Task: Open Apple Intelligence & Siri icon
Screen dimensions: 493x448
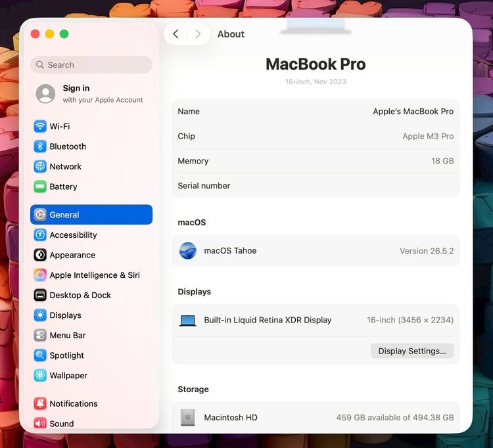Action: (x=40, y=275)
